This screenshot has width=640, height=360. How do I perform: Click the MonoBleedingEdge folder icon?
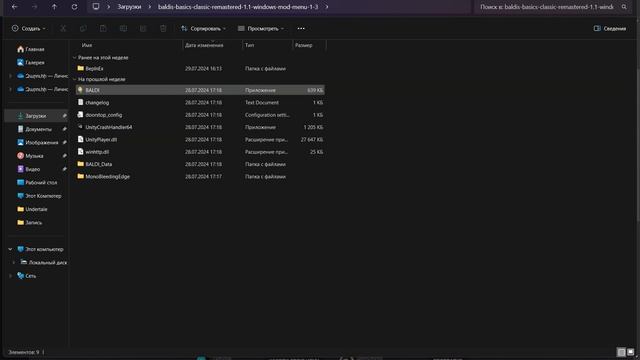pyautogui.click(x=80, y=176)
